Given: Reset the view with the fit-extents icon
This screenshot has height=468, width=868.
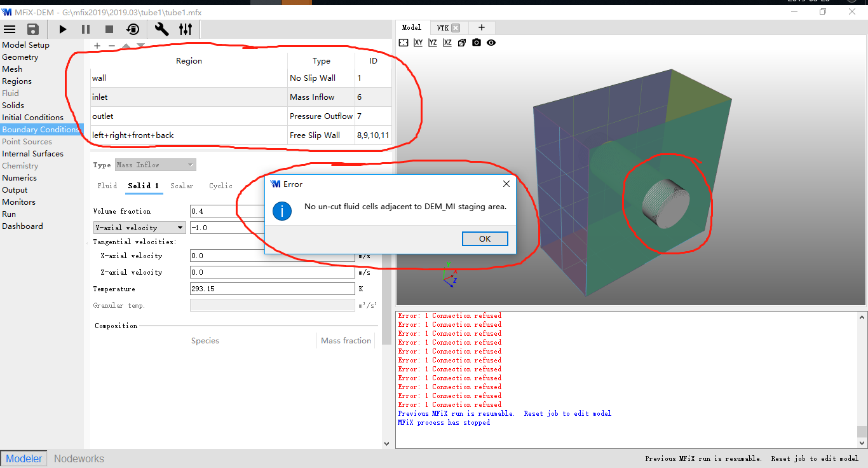Looking at the screenshot, I should point(403,43).
